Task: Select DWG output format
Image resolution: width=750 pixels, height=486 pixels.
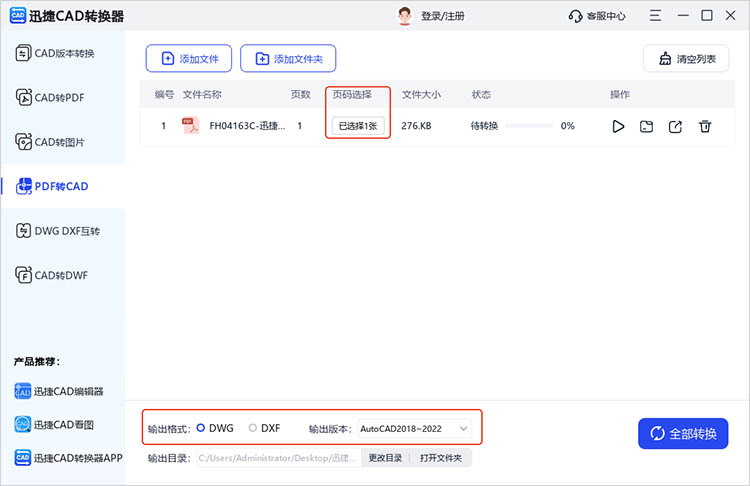Action: tap(201, 428)
